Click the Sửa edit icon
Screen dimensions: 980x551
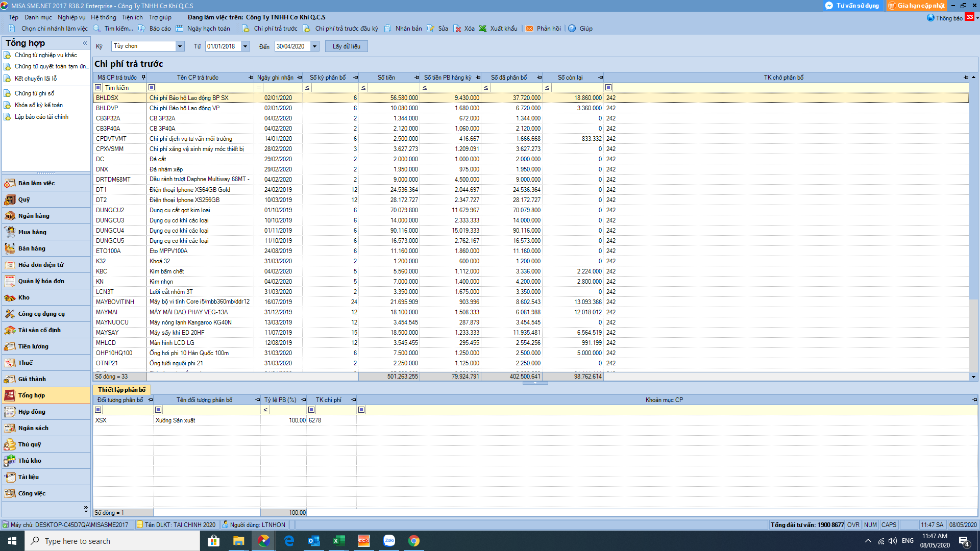point(431,29)
